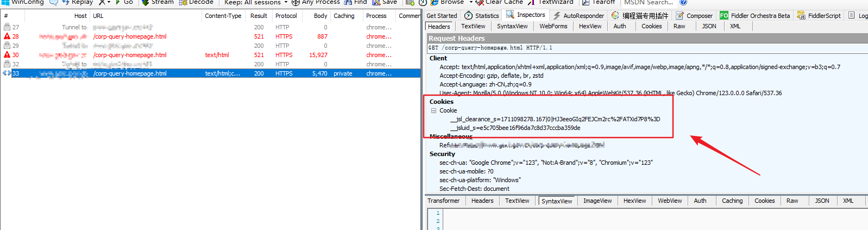Click the Replay toolbar button
The width and height of the screenshot is (868, 230).
(x=78, y=2)
